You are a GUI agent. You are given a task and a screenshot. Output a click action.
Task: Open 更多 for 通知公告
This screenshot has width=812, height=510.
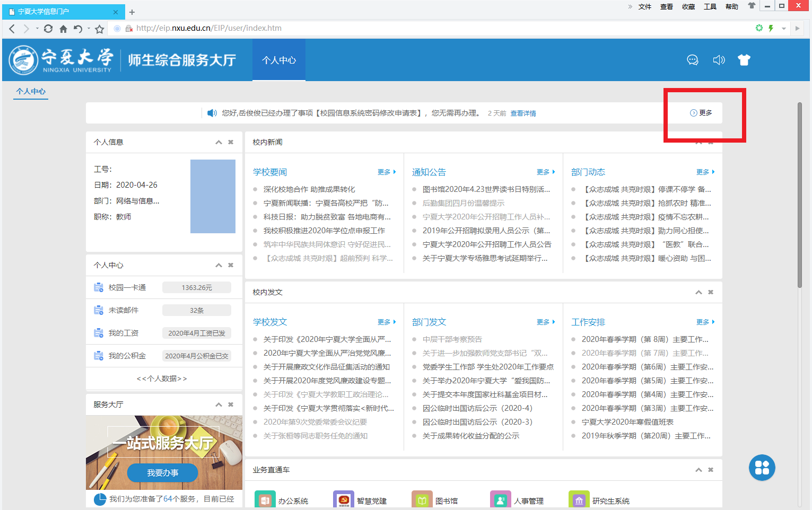coord(546,172)
